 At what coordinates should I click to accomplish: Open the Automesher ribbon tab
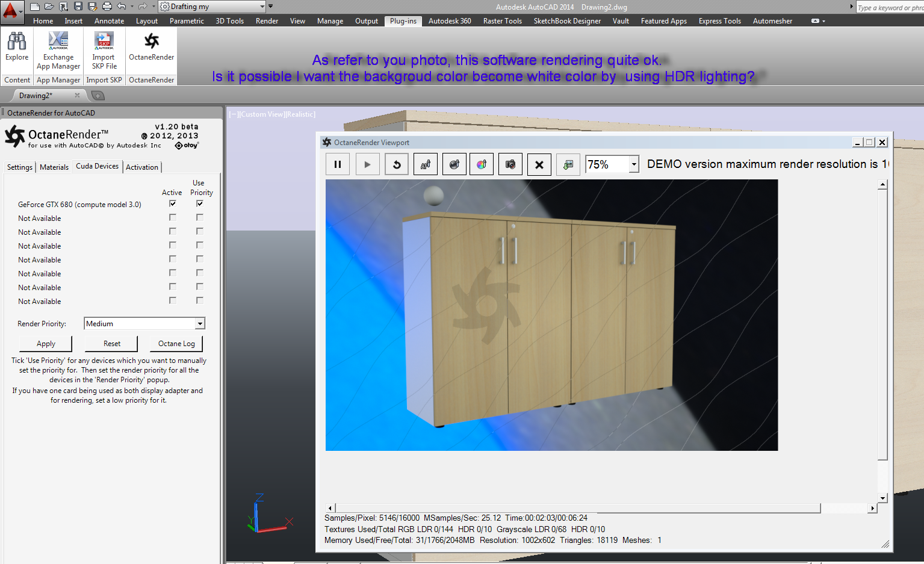[772, 21]
